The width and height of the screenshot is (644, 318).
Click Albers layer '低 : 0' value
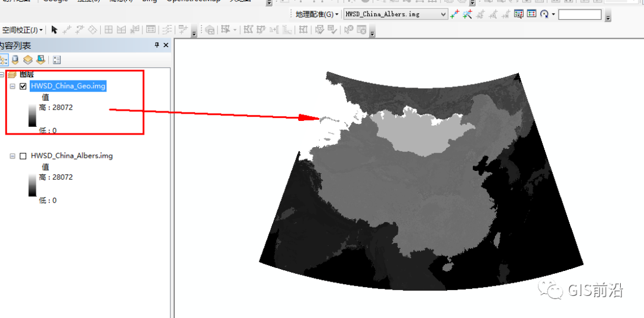click(48, 201)
